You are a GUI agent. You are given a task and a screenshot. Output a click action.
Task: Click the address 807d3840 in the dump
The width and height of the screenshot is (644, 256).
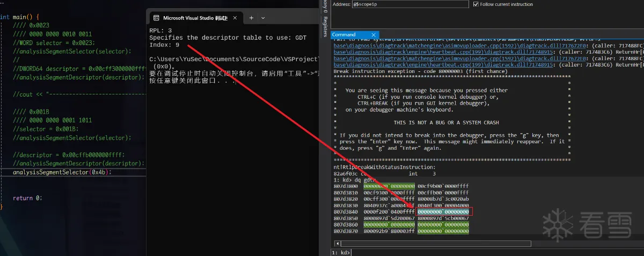pyautogui.click(x=346, y=212)
